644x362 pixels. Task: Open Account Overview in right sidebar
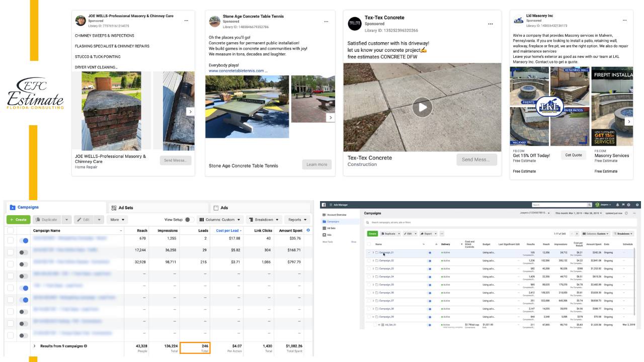337,215
